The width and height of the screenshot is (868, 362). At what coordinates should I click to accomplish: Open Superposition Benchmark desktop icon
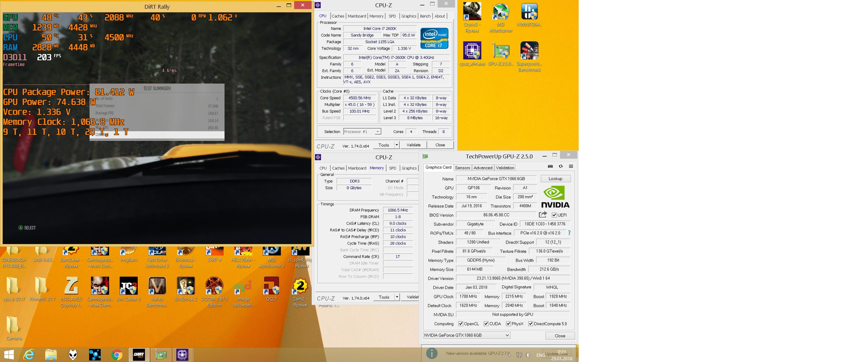coord(529,57)
